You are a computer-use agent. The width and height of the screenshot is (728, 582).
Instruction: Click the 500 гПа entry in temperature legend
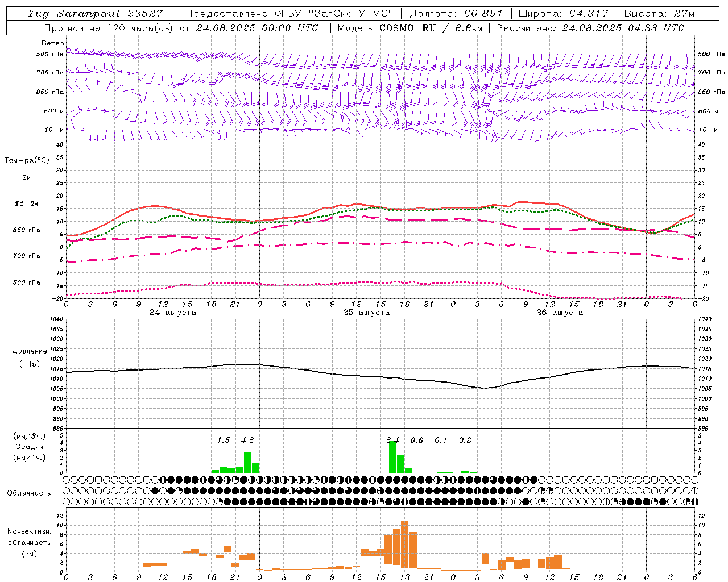click(x=27, y=282)
